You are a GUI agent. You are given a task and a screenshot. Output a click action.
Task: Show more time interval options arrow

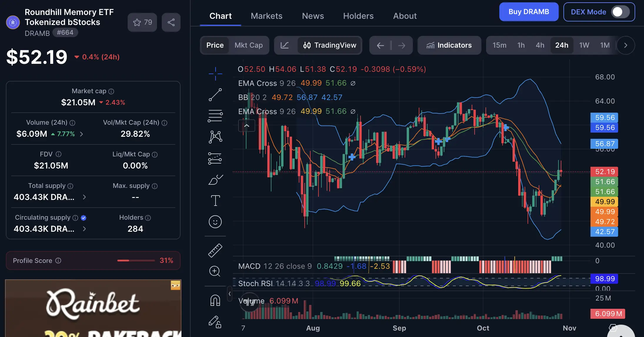pos(625,45)
